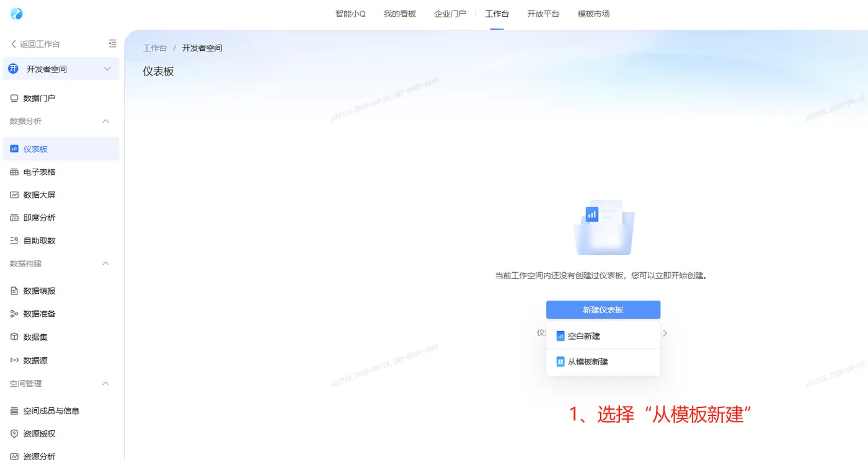Open the 企业门户 tab

tap(450, 14)
